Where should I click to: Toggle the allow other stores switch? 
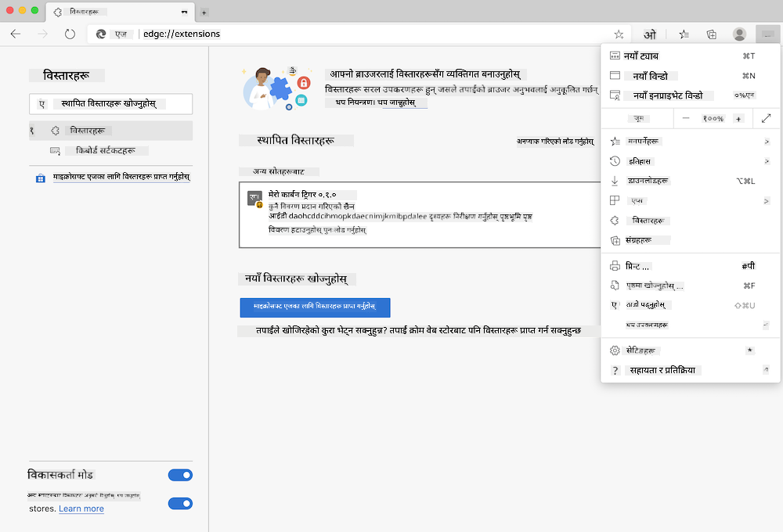coord(180,503)
